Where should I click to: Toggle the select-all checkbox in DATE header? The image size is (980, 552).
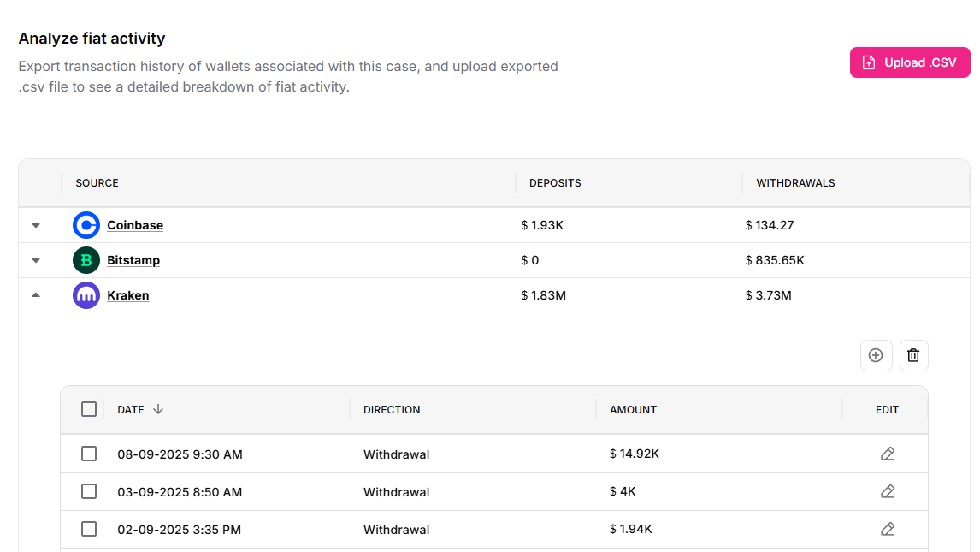(89, 409)
